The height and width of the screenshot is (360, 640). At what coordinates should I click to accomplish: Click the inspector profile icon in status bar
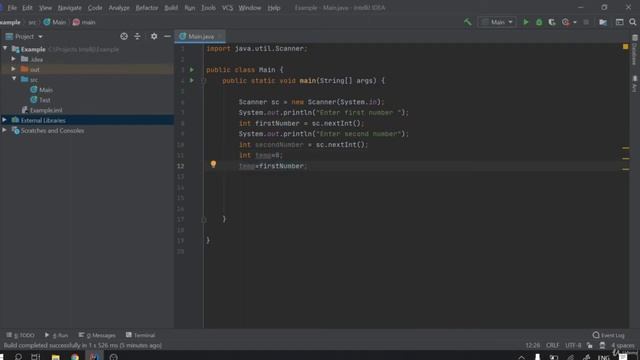[602, 345]
